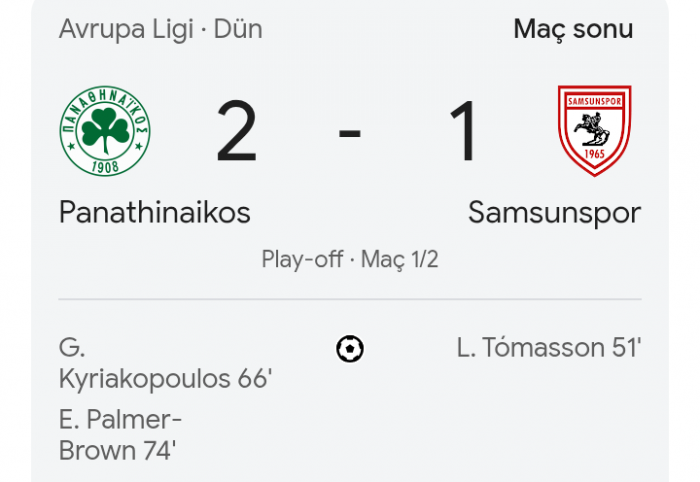
Task: Click the 1908 year on Panathinaikos crest
Action: 104,165
